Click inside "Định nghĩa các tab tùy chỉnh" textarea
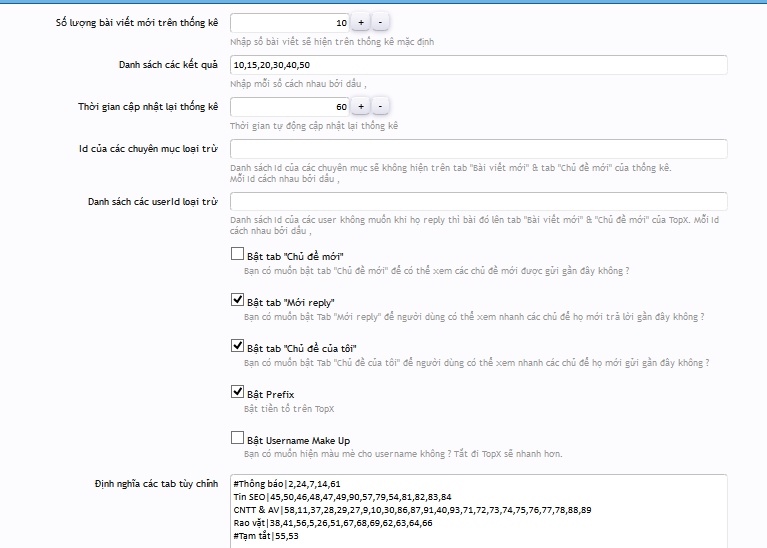The image size is (767, 548). point(478,511)
